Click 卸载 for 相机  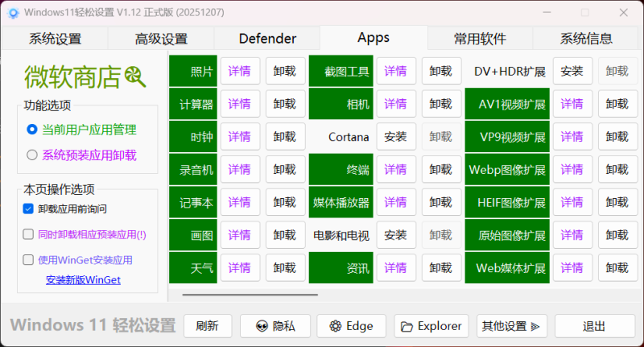point(441,104)
